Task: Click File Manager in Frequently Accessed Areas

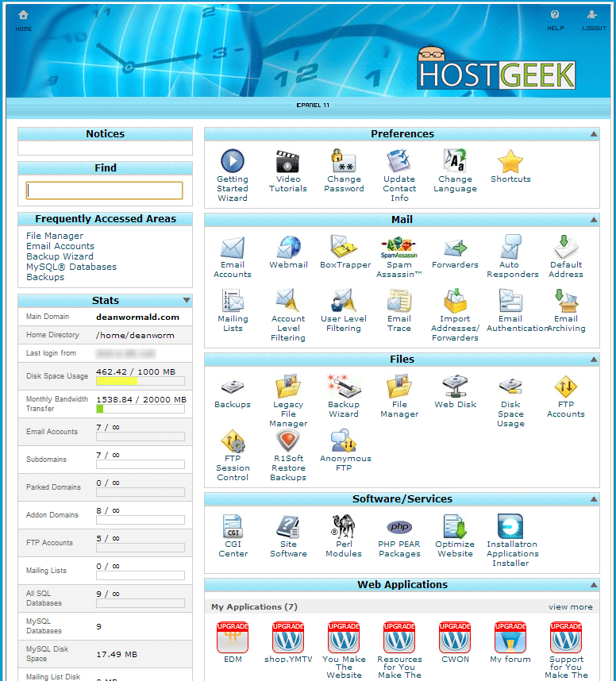Action: pyautogui.click(x=55, y=236)
